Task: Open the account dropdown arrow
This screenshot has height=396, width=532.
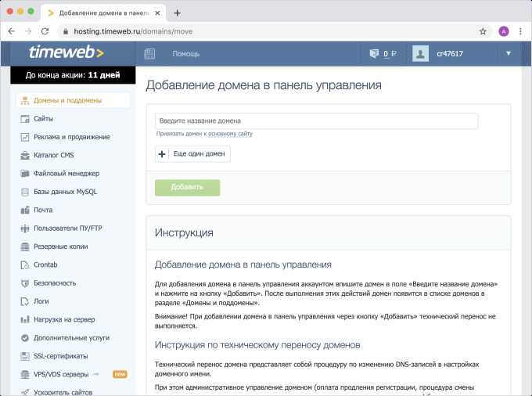Action: (x=509, y=53)
